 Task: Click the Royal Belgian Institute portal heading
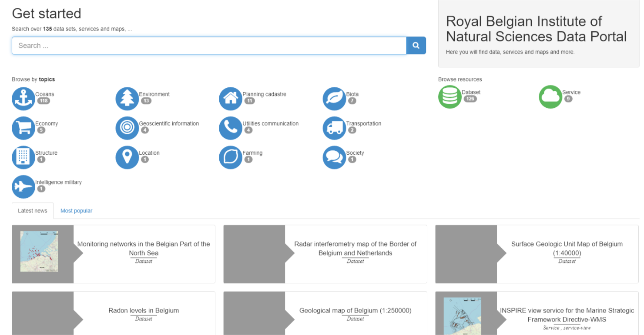(x=537, y=29)
